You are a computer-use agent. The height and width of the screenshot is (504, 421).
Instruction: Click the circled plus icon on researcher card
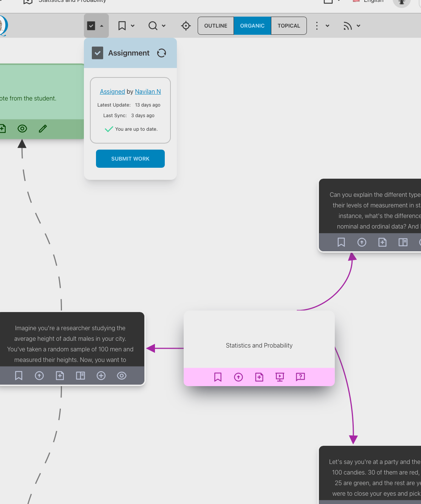101,376
